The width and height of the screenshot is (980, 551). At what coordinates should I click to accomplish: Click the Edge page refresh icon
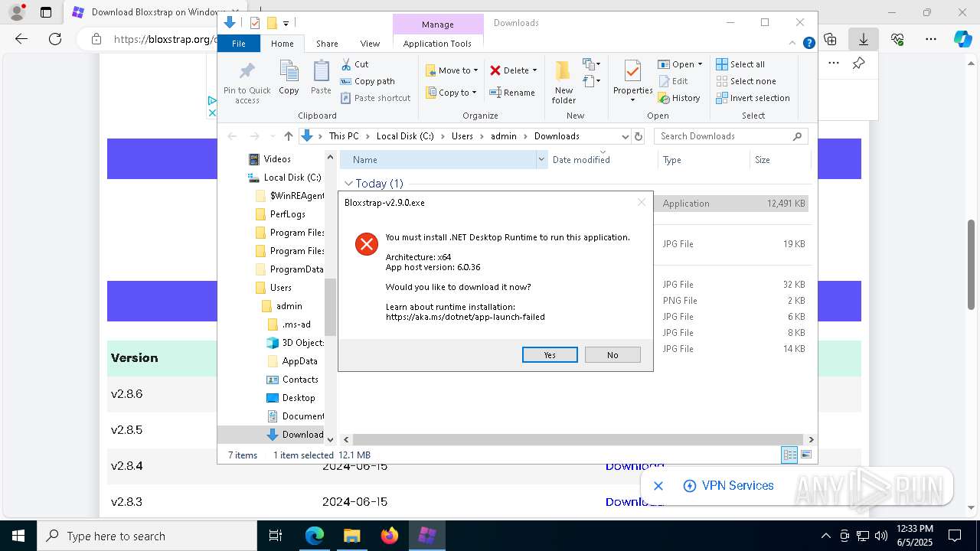coord(55,39)
